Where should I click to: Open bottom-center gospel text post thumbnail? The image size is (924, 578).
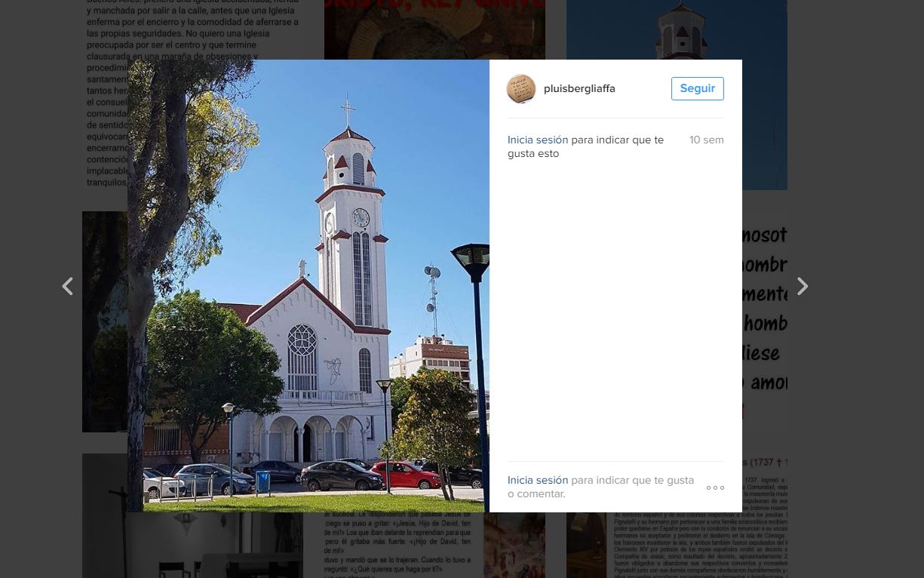[x=434, y=546]
